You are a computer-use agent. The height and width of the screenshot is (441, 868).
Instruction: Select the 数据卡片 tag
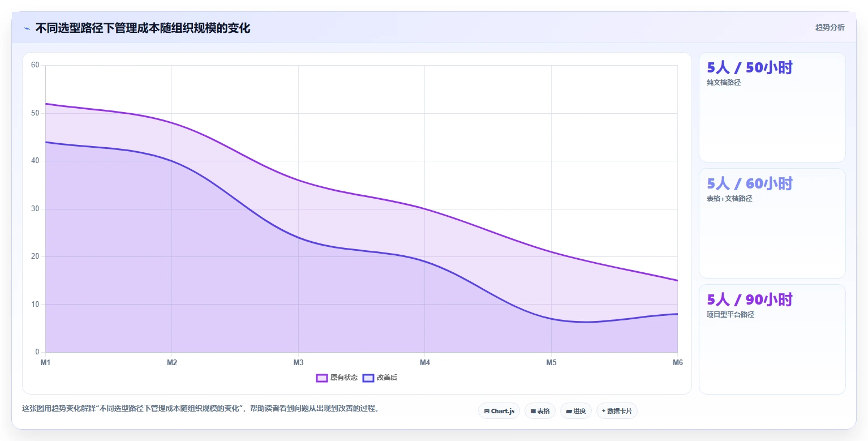(617, 411)
